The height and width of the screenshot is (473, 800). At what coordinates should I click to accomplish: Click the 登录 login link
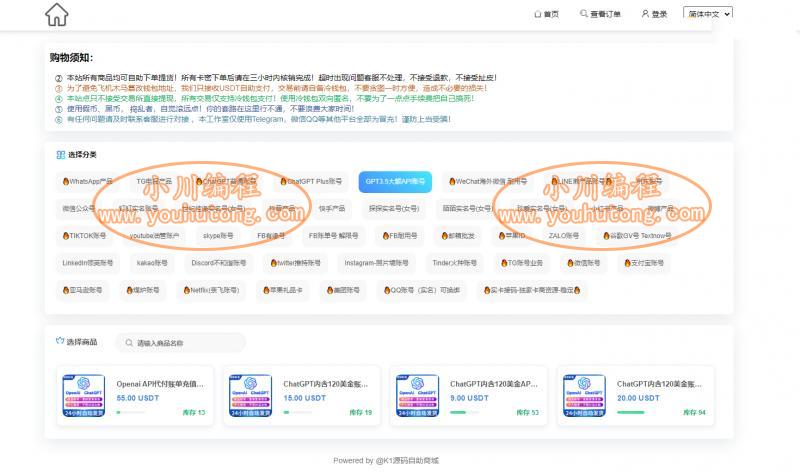[x=655, y=14]
